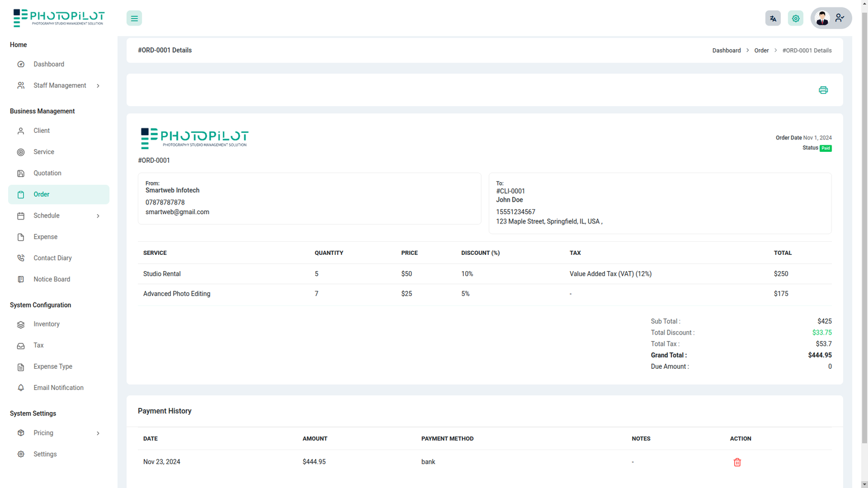Click the green Paid status badge
The image size is (868, 488).
click(x=825, y=148)
